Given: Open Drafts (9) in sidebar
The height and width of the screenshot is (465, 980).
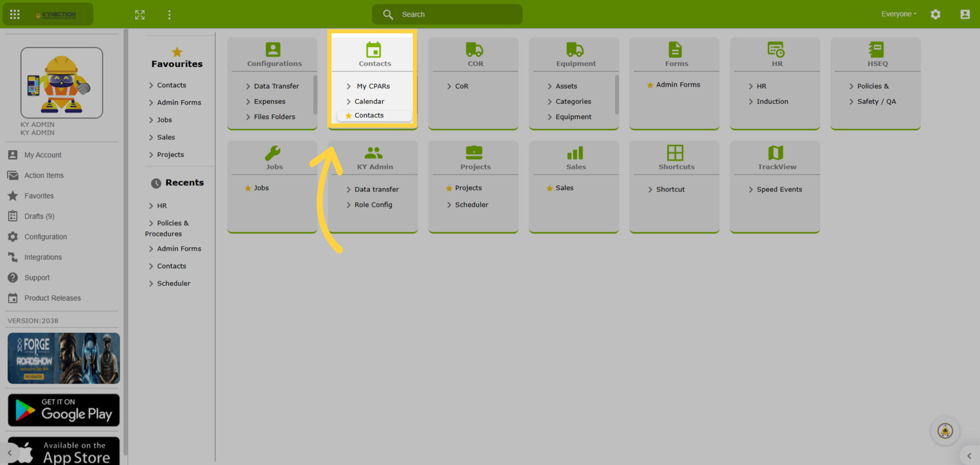Looking at the screenshot, I should pos(39,216).
